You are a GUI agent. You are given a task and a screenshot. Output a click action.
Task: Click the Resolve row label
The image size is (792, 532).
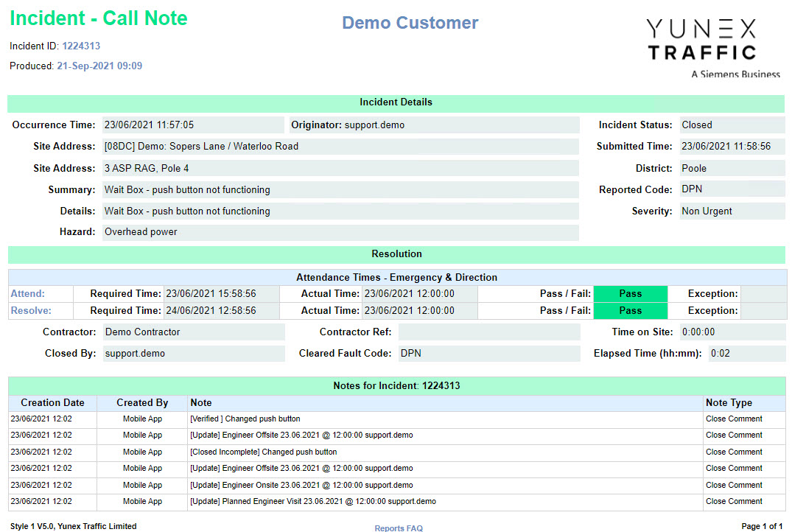coord(31,310)
